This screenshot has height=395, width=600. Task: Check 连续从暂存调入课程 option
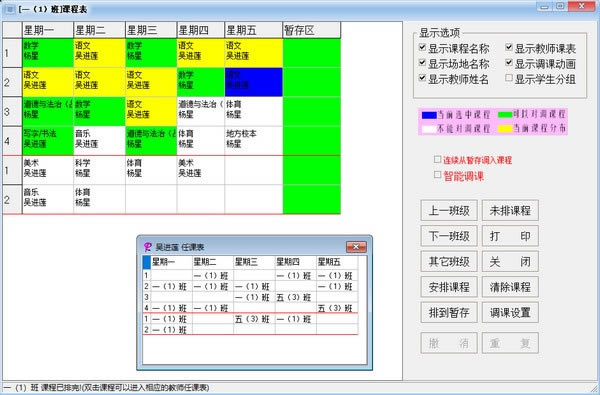437,159
